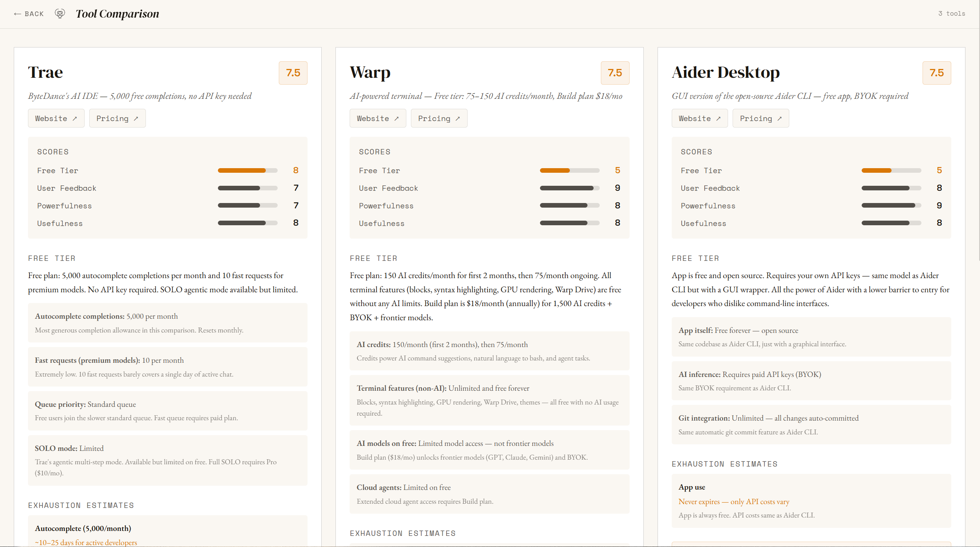Click the app logo icon in header
This screenshot has height=547, width=980.
[60, 14]
